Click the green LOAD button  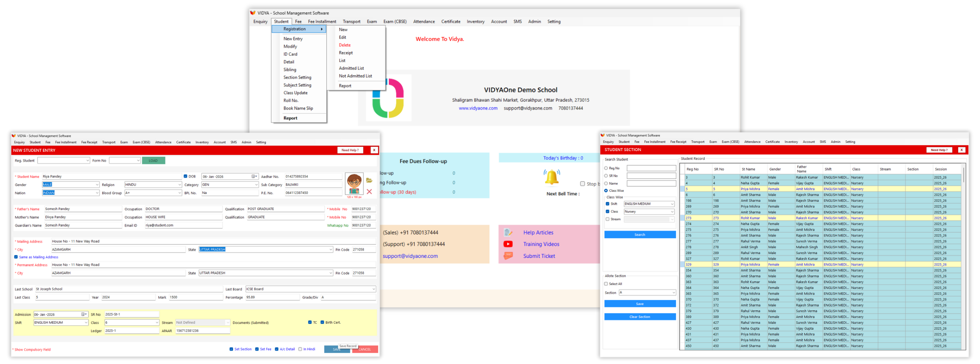point(153,161)
